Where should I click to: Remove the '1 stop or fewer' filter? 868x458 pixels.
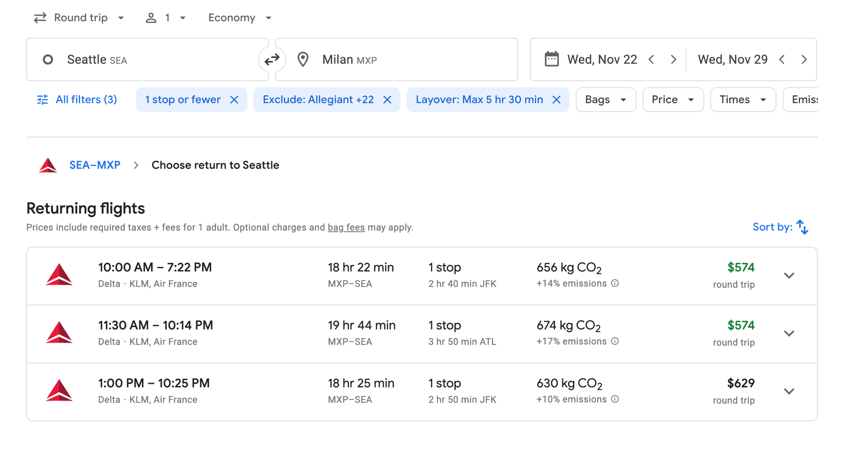pyautogui.click(x=234, y=99)
